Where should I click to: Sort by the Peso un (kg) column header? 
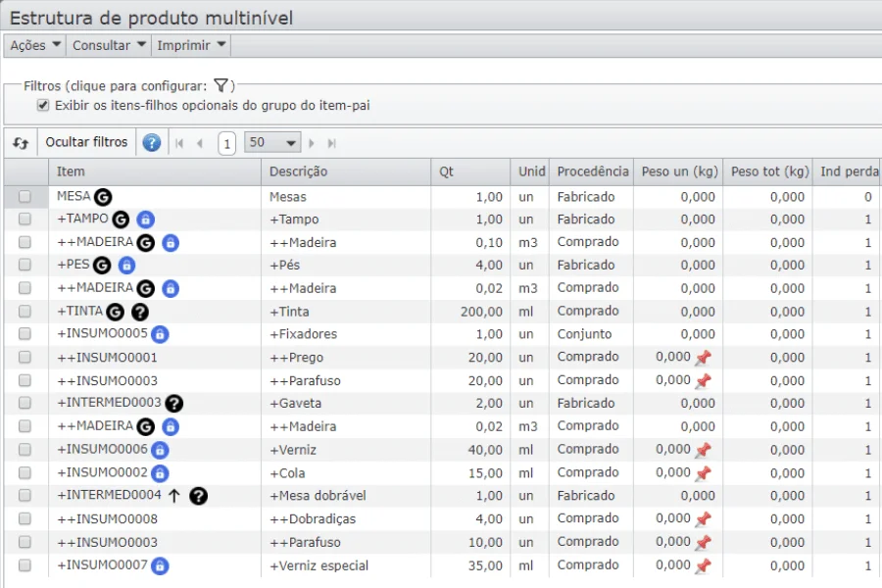click(x=678, y=171)
